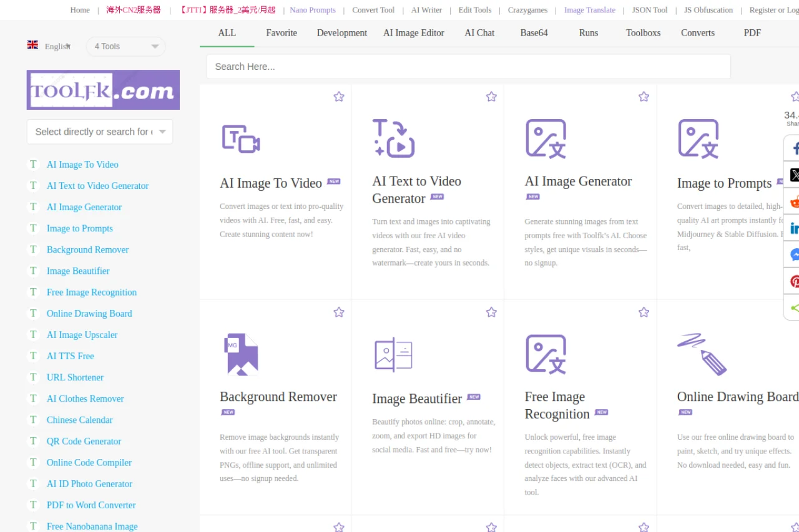The image size is (799, 532).
Task: Switch to the Toolboxs tab
Action: pyautogui.click(x=644, y=33)
